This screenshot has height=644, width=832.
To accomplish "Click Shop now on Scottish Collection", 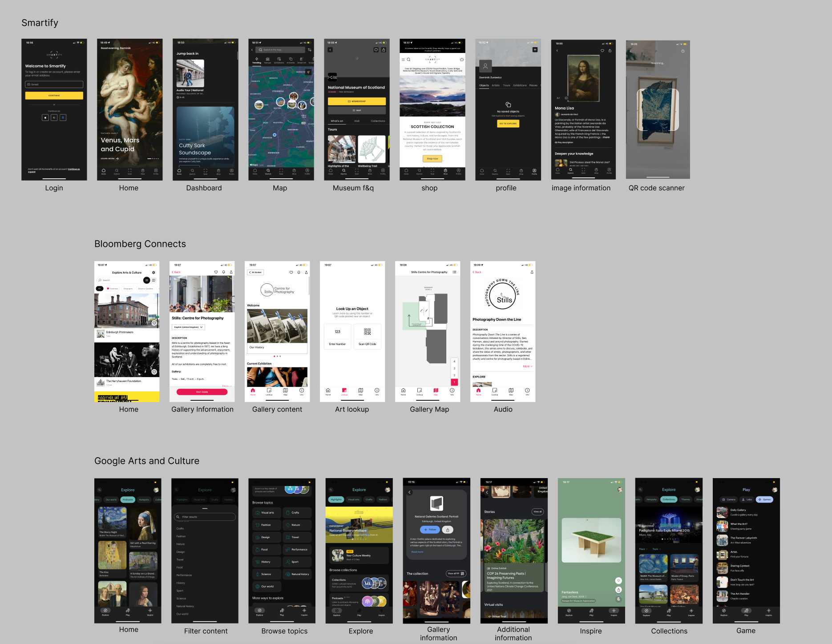I will [432, 158].
